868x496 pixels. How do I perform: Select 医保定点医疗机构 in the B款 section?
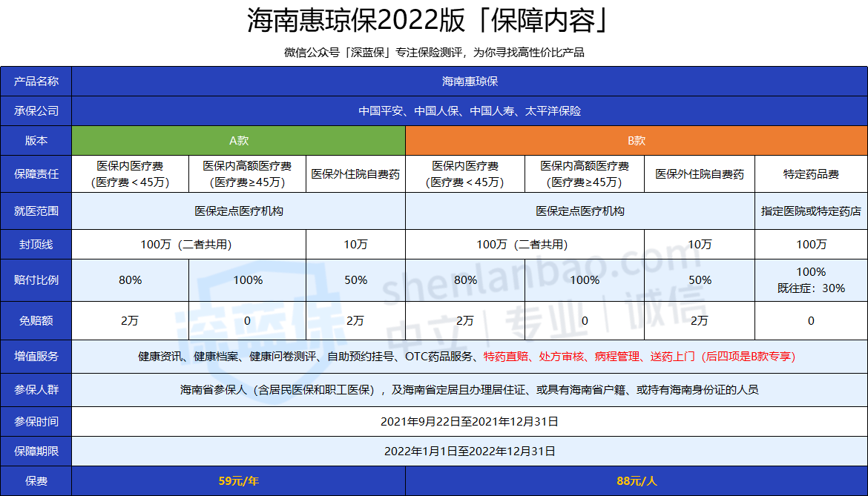pyautogui.click(x=580, y=211)
